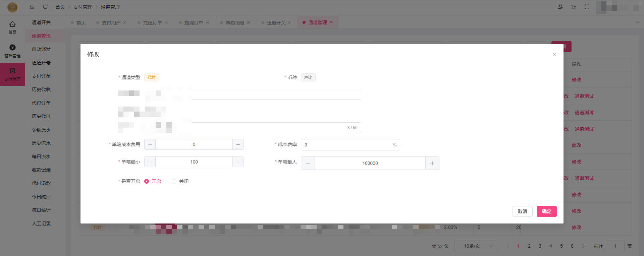
Task: Click the 确定 button
Action: point(546,211)
